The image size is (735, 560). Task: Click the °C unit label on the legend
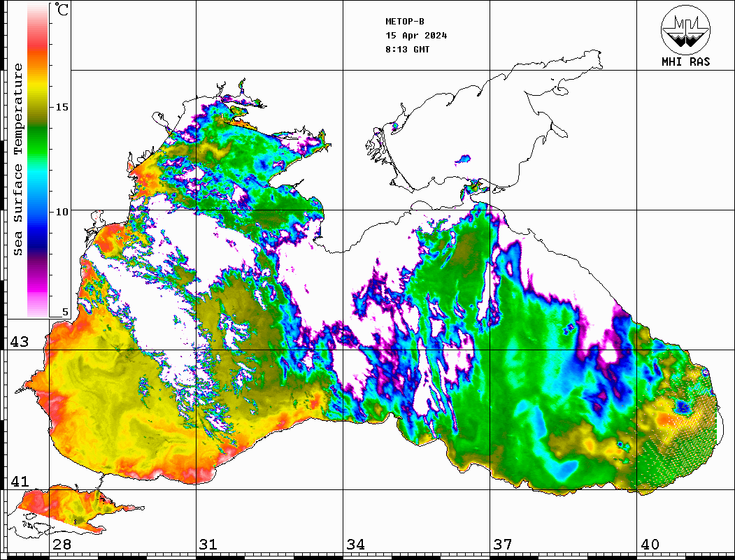pyautogui.click(x=62, y=9)
